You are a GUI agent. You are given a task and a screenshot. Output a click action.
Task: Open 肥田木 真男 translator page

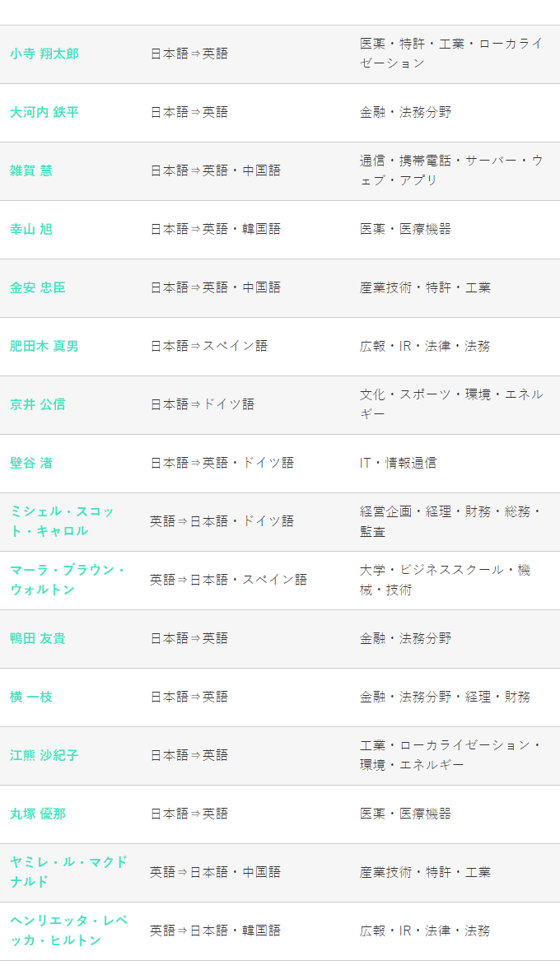44,346
